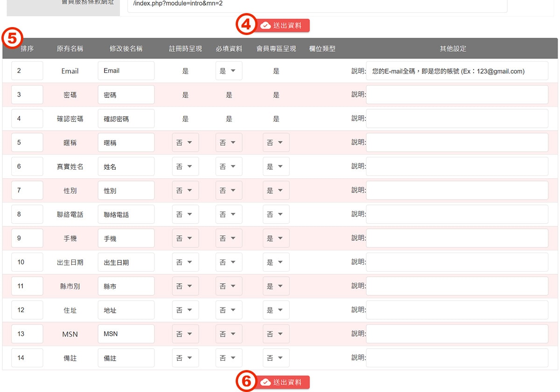The width and height of the screenshot is (560, 392).
Task: Open 備註 row 註冊時呈現 dropdown
Action: (x=185, y=358)
